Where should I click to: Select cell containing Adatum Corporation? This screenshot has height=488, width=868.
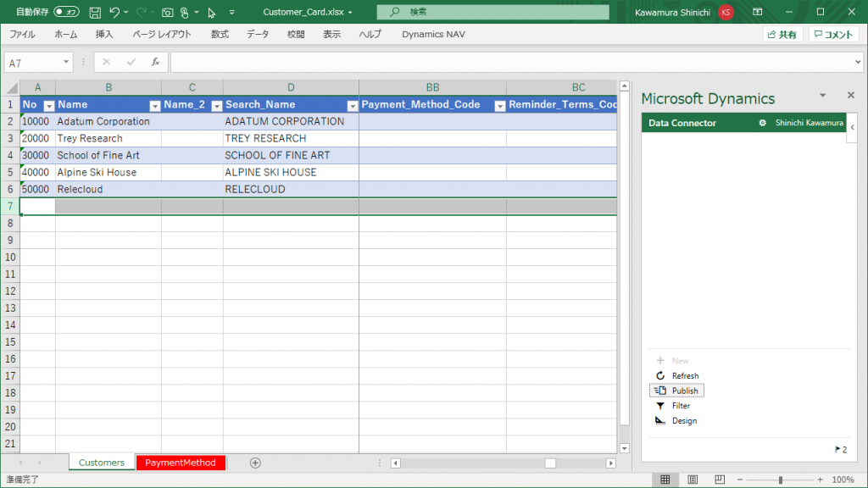tap(108, 121)
